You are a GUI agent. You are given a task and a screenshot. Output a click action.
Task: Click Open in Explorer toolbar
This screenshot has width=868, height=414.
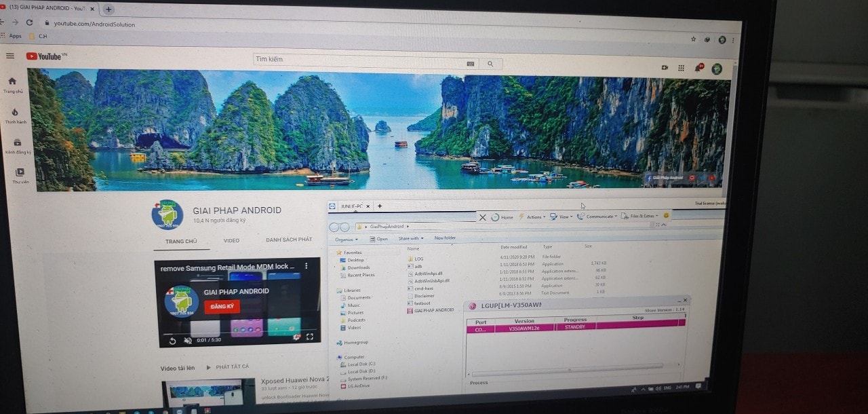(x=379, y=239)
